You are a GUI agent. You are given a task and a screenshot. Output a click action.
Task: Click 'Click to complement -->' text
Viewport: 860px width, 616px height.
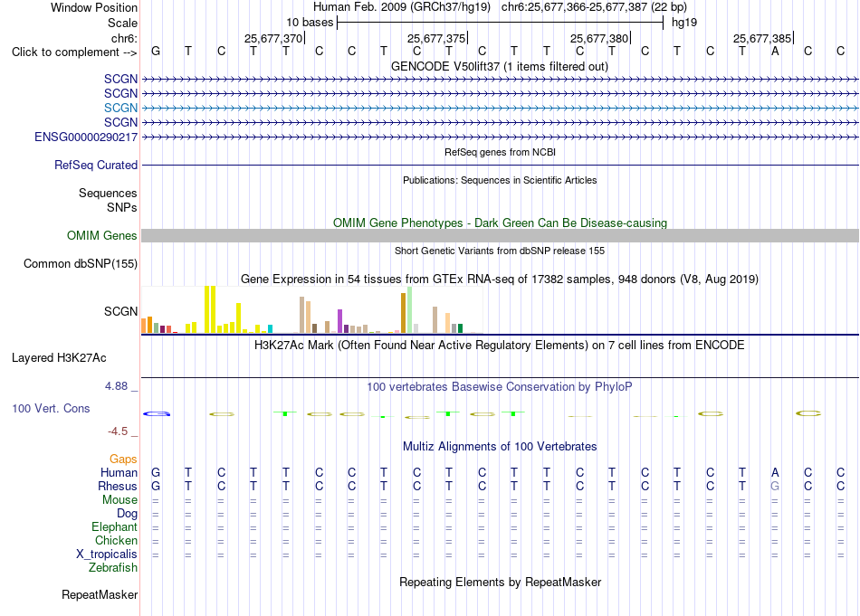[x=74, y=52]
